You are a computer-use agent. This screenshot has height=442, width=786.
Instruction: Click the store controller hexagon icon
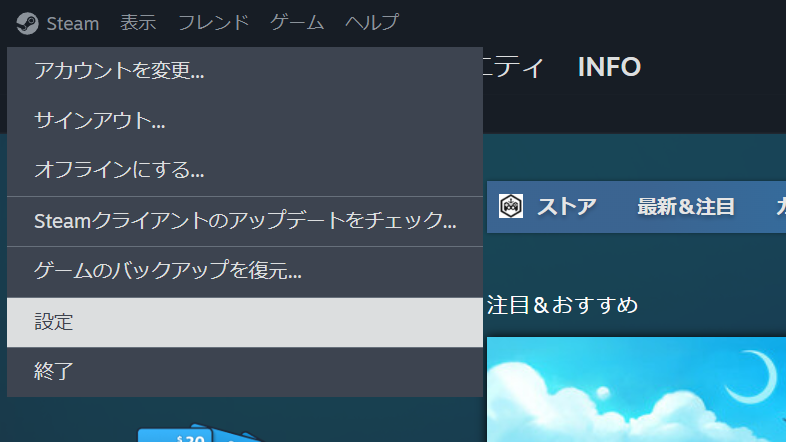[511, 206]
